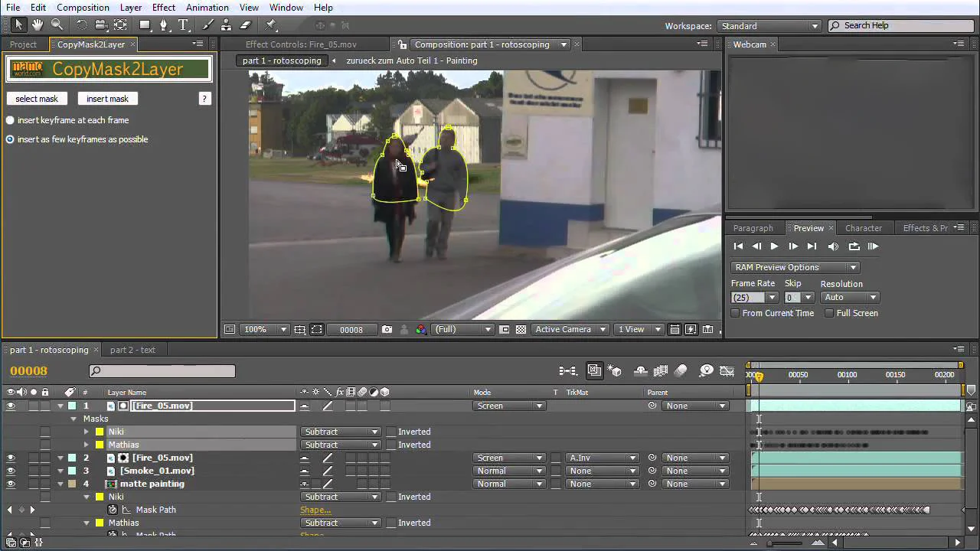Select the Selection arrow tool
The image size is (980, 551).
tap(18, 25)
